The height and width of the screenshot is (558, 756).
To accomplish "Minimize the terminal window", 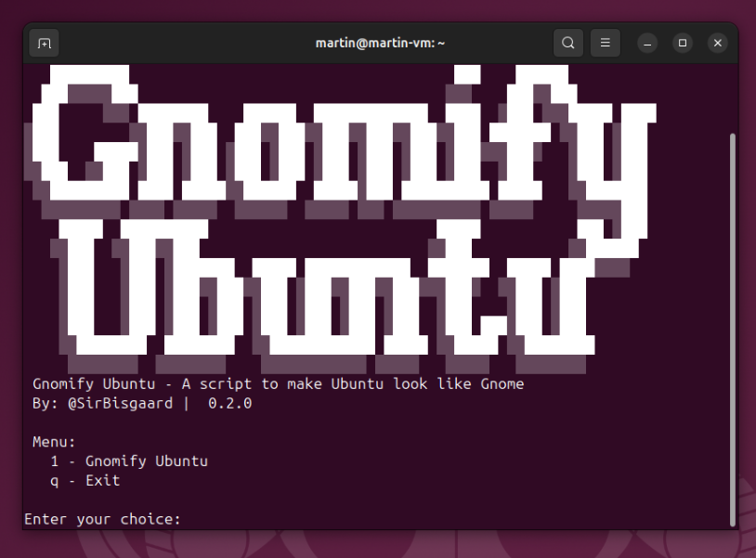I will point(647,44).
